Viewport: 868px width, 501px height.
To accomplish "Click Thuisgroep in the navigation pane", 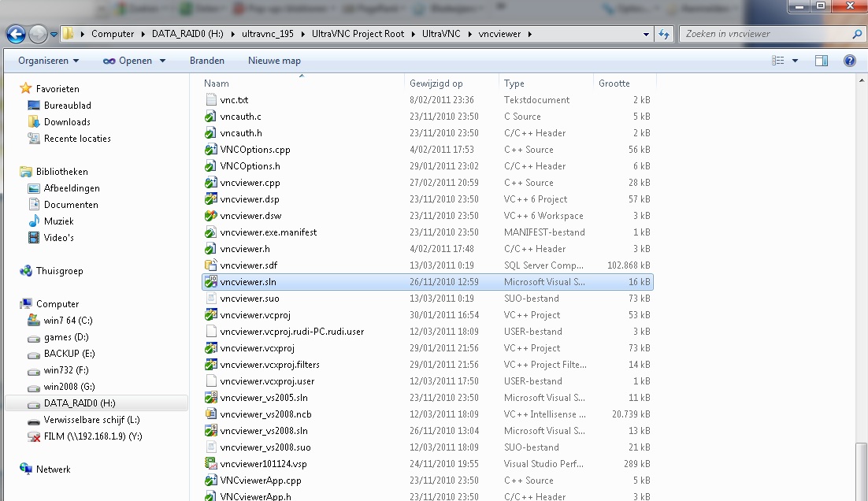I will 59,271.
